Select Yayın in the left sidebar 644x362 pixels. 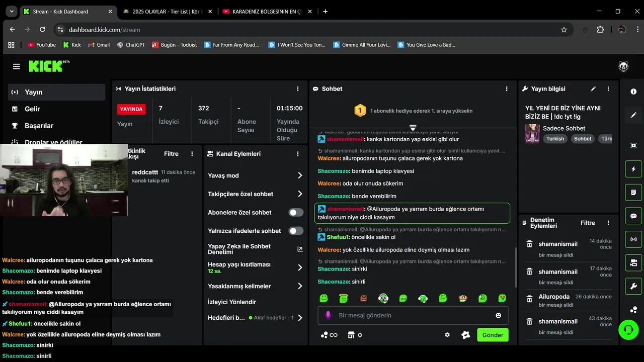[56, 92]
